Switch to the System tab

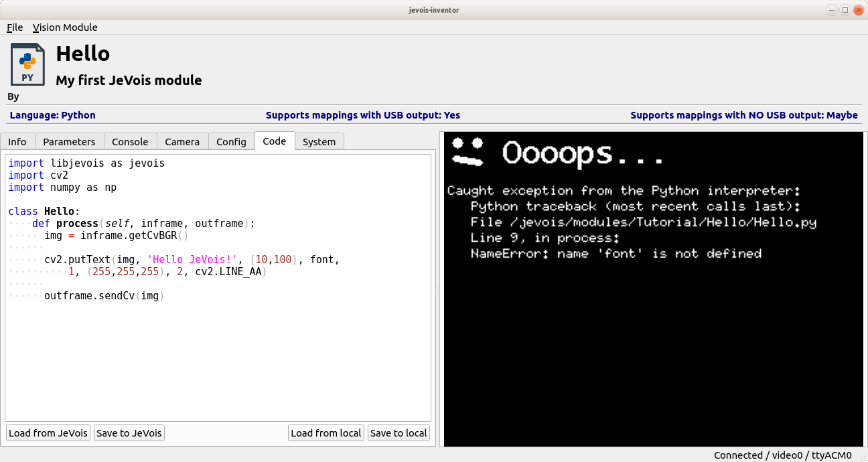coord(319,141)
